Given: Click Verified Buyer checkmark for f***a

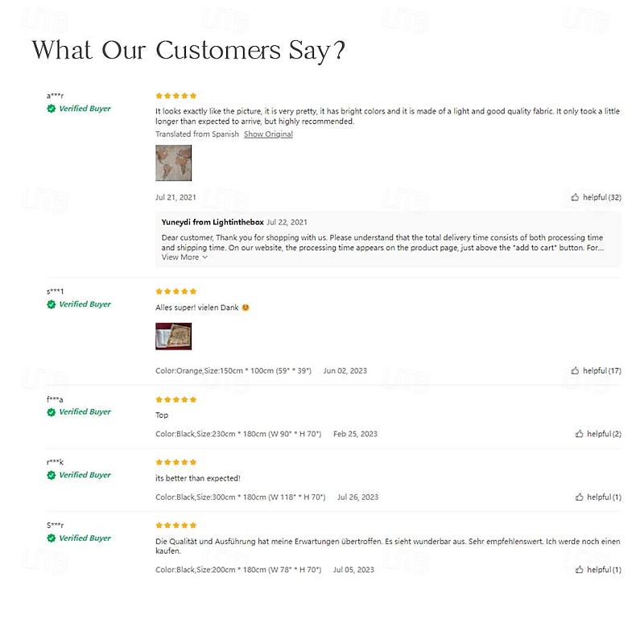Looking at the screenshot, I should point(52,412).
